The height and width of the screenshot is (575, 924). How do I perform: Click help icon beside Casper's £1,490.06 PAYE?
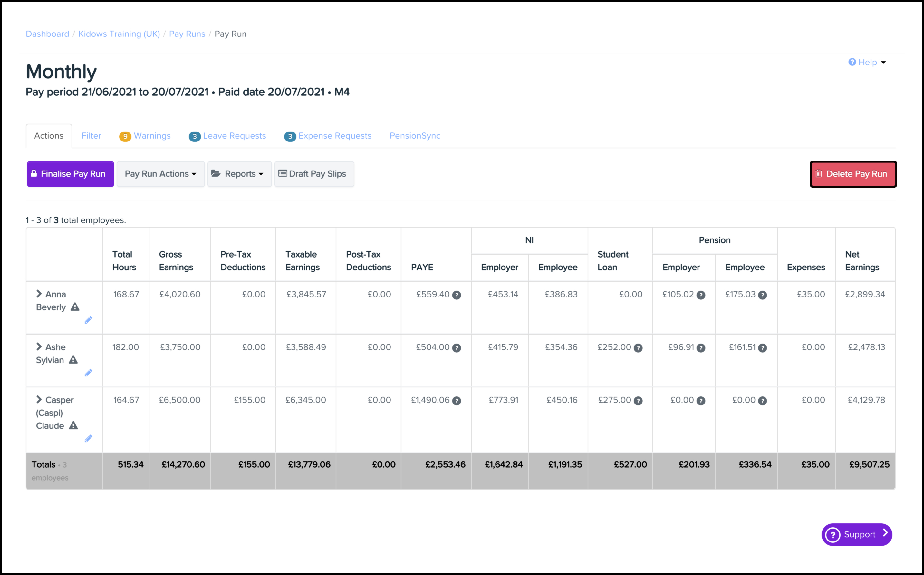[x=457, y=401]
